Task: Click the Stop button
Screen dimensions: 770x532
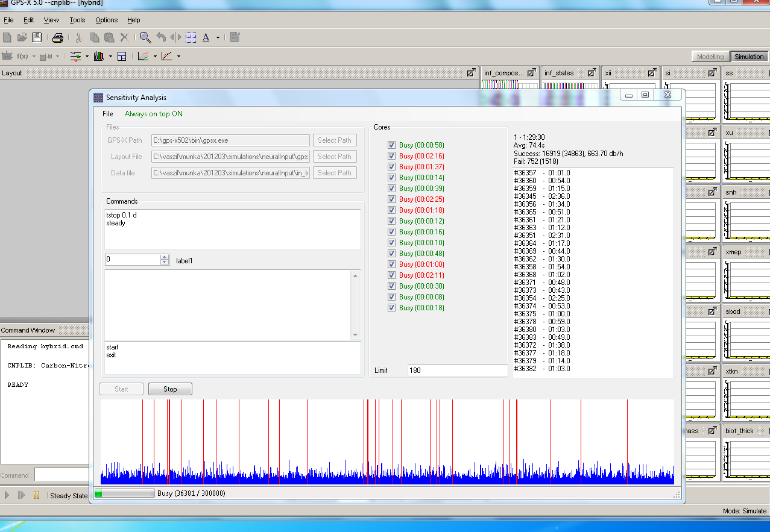Action: [170, 389]
